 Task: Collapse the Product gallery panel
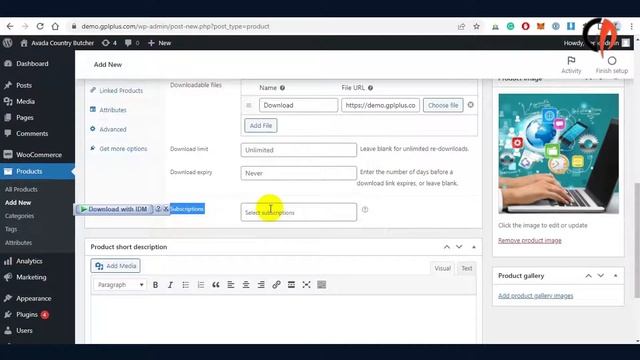615,276
